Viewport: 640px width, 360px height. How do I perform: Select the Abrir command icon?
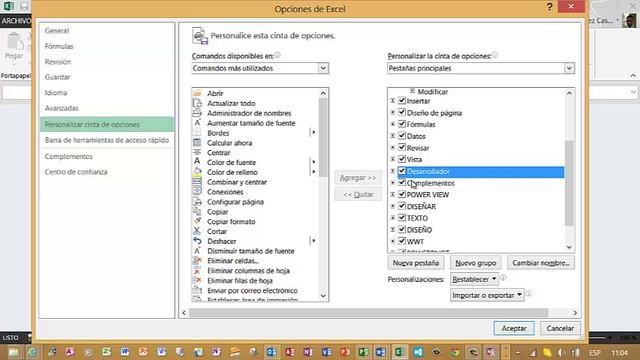(197, 93)
